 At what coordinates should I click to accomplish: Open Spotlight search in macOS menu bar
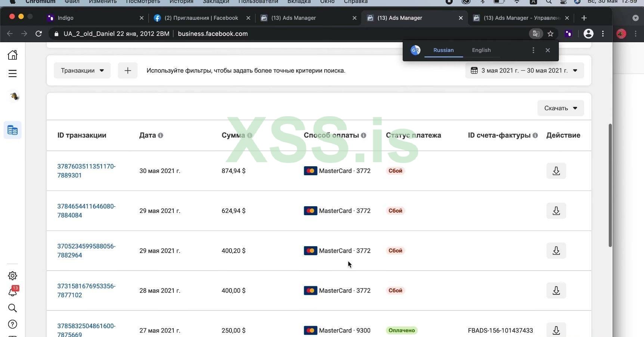click(x=548, y=2)
